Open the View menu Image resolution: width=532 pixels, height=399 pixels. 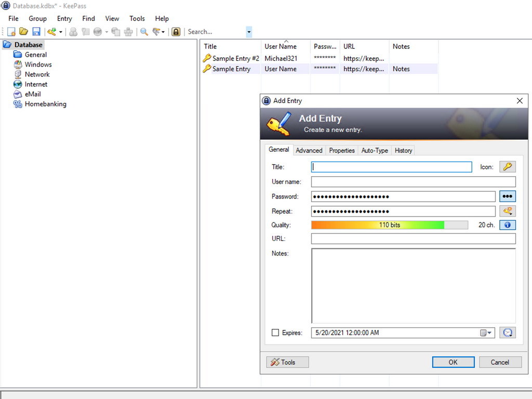pos(112,19)
